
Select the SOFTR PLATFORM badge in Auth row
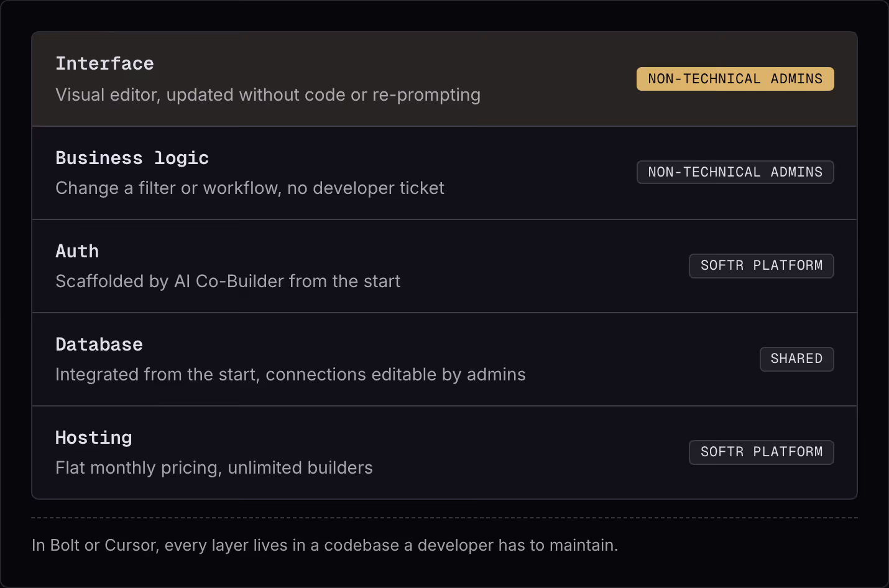pyautogui.click(x=761, y=265)
